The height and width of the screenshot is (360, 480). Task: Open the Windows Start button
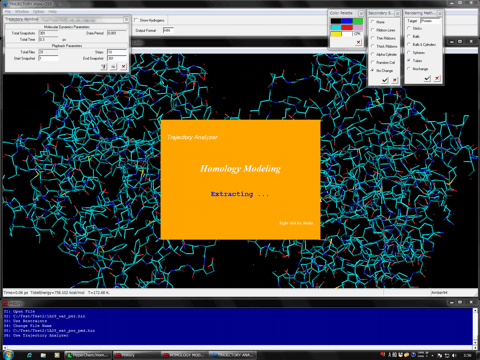point(8,355)
